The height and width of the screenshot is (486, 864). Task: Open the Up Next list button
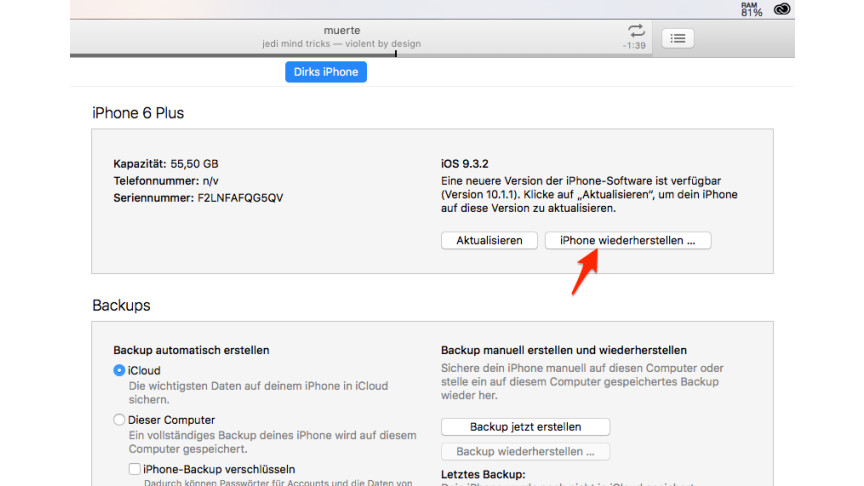[678, 39]
